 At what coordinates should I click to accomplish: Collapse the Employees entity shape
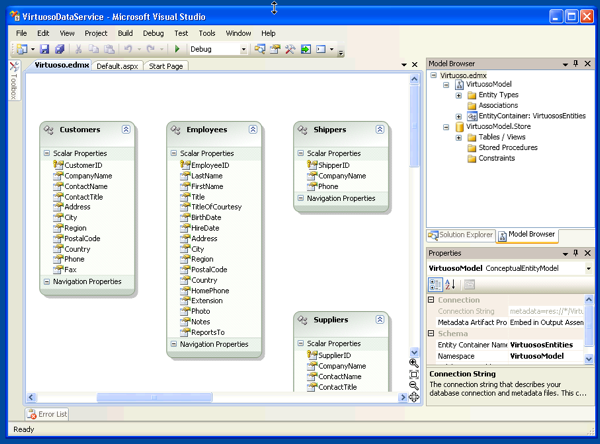pyautogui.click(x=253, y=129)
